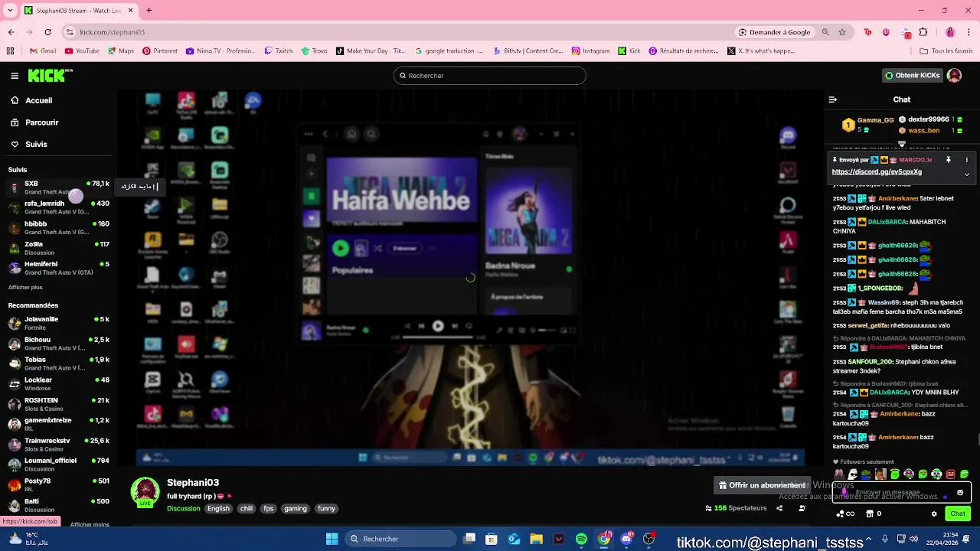Click the Stephani03 streamer avatar
Viewport: 980px width, 551px height.
point(145,492)
